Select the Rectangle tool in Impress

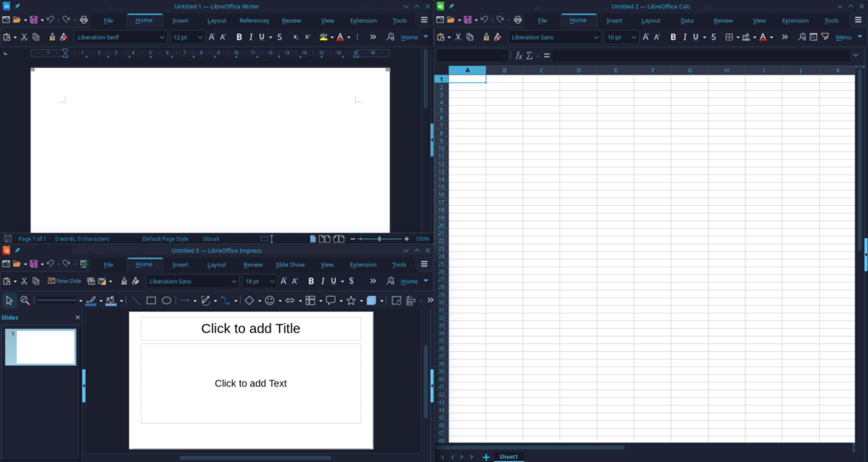[x=151, y=300]
